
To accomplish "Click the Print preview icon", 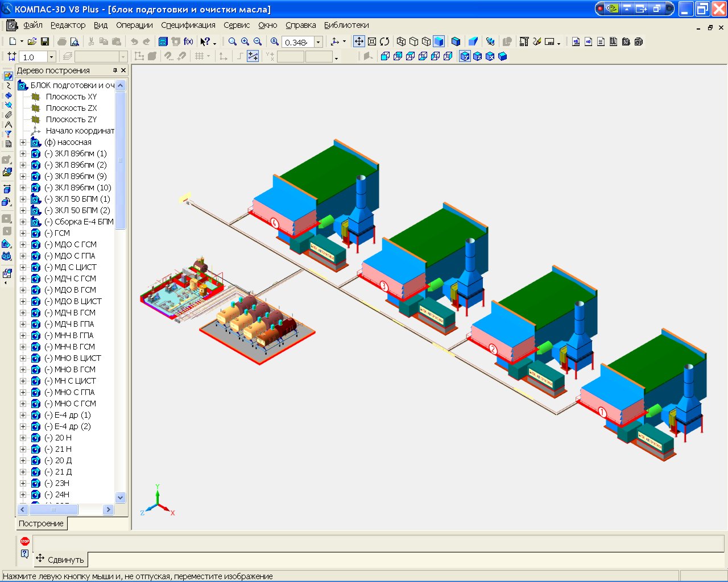I will (75, 41).
